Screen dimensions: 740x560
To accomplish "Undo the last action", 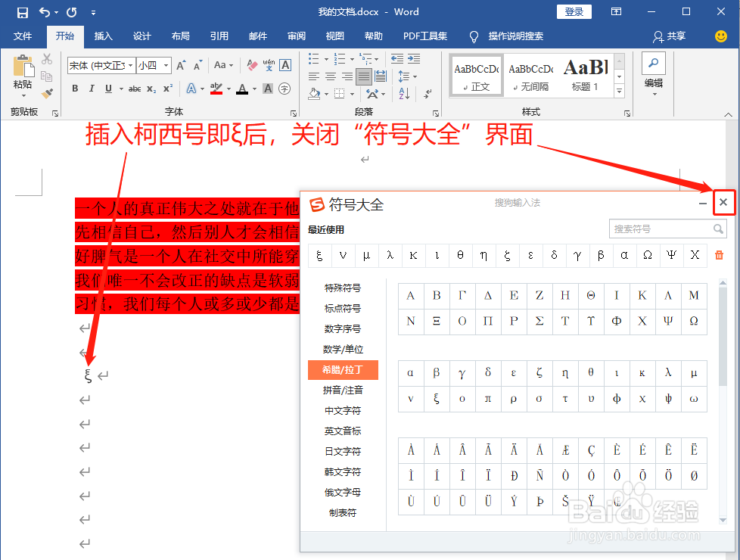I will (x=45, y=12).
